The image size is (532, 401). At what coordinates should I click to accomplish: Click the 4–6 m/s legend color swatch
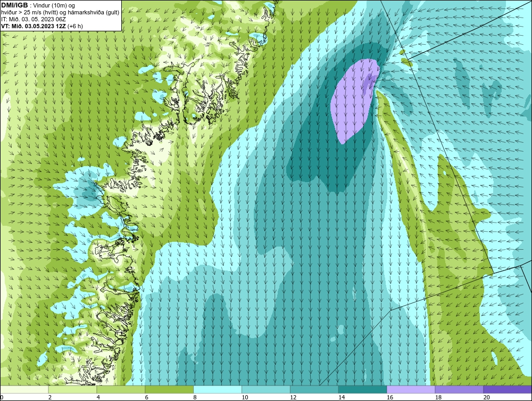point(121,389)
